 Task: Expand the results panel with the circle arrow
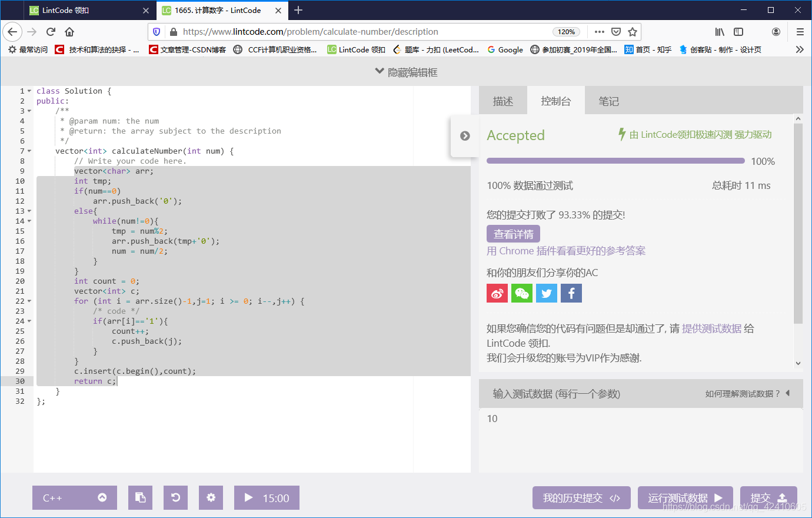click(x=465, y=136)
